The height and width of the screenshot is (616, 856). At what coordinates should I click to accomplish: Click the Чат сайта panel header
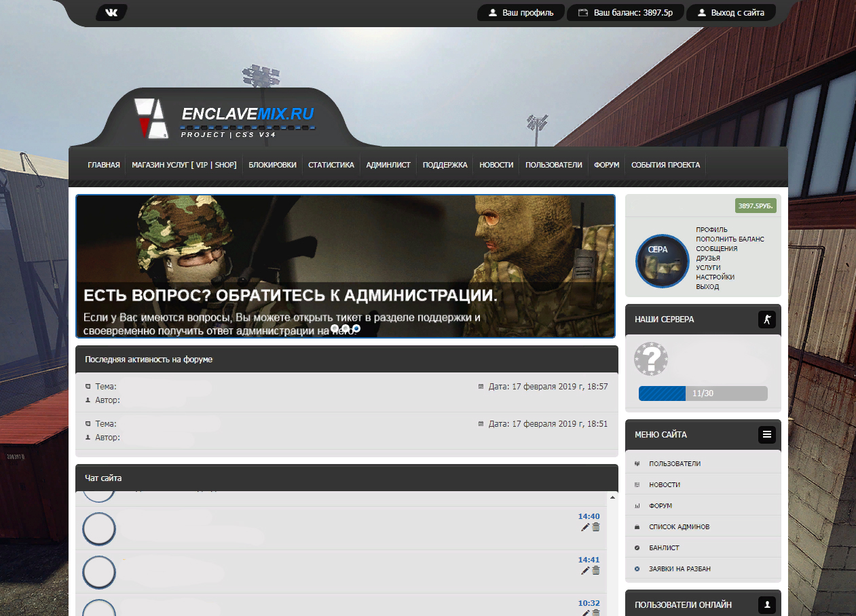pyautogui.click(x=347, y=478)
